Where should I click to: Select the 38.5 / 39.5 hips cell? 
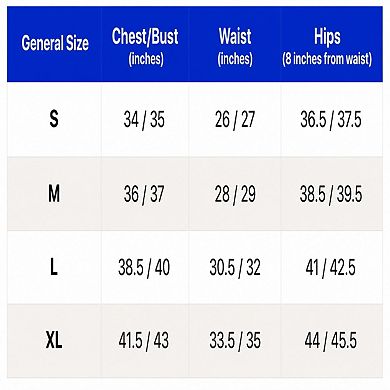coord(331,194)
